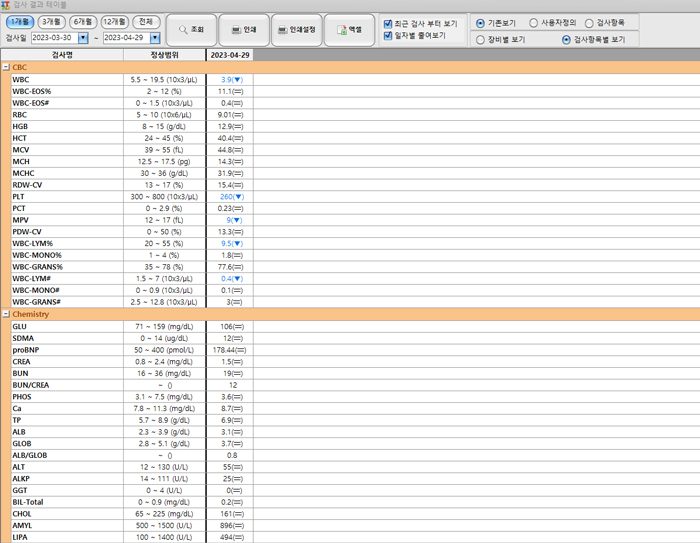Click the AMYL value 896
The image size is (700, 543).
[x=232, y=526]
